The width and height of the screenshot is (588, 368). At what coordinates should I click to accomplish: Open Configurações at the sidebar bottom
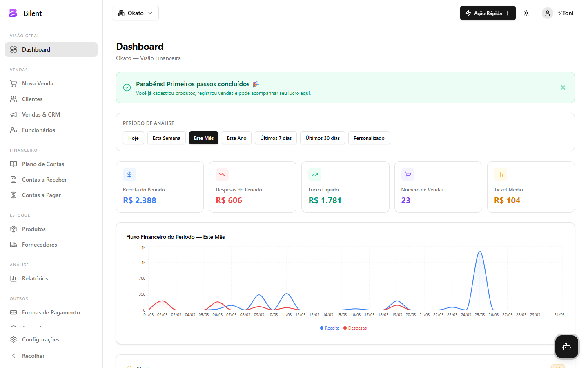(41, 339)
